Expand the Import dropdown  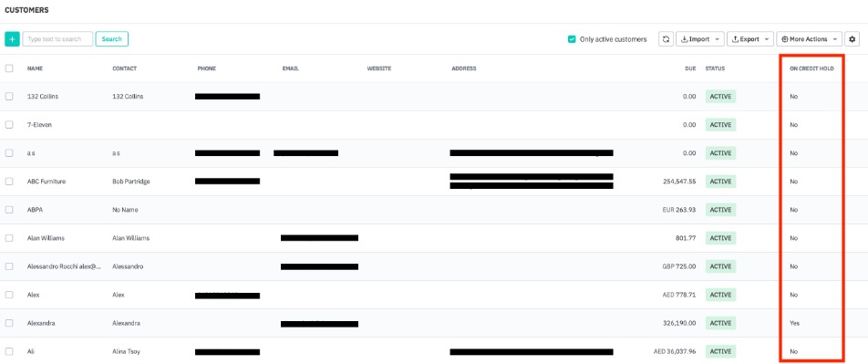click(699, 39)
